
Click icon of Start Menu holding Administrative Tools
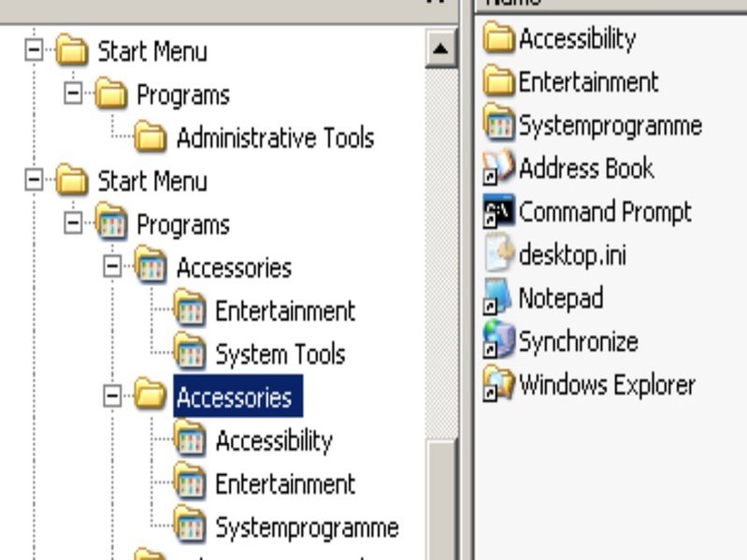tap(72, 50)
